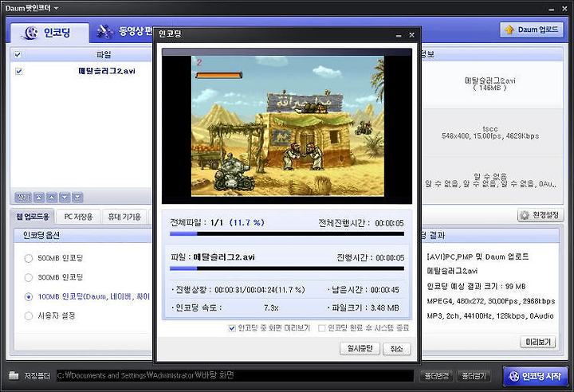Click MPEG4, 480x272 output info line

coord(491,301)
